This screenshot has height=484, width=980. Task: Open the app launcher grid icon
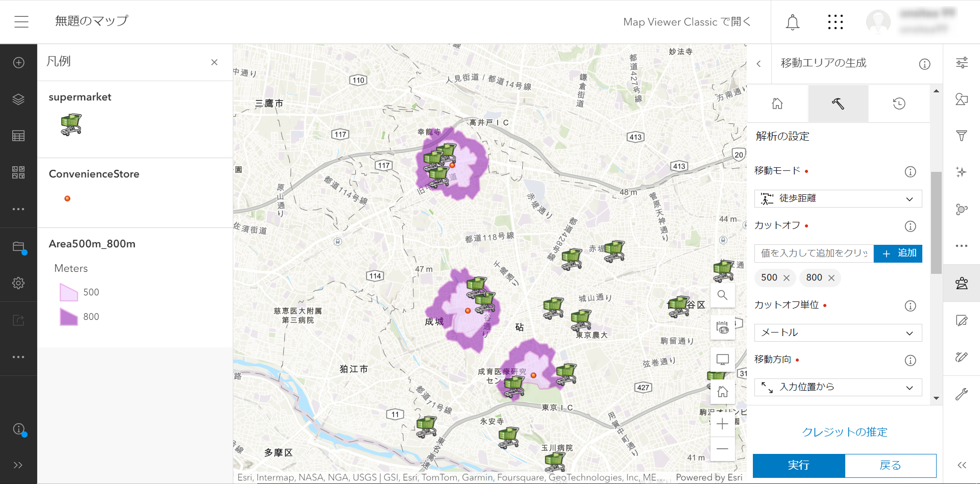click(835, 22)
